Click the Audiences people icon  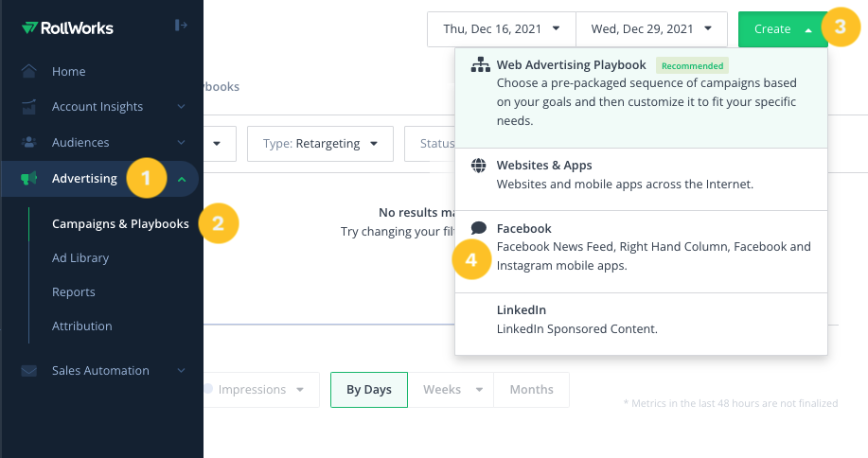click(28, 142)
